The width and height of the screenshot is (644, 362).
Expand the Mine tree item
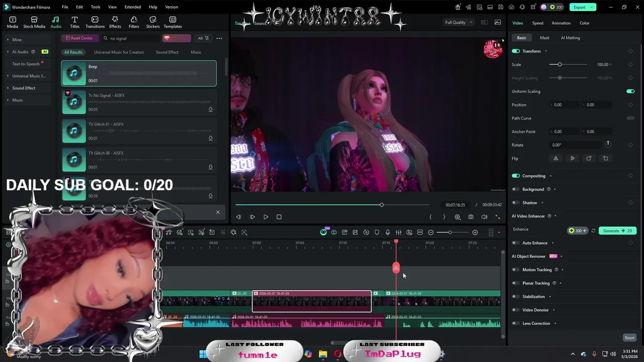click(x=8, y=40)
